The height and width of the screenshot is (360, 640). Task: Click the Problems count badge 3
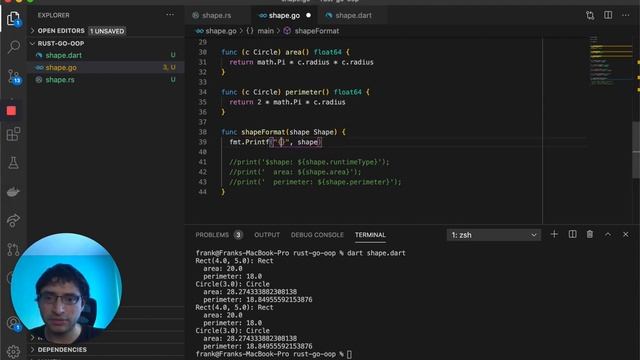(238, 235)
